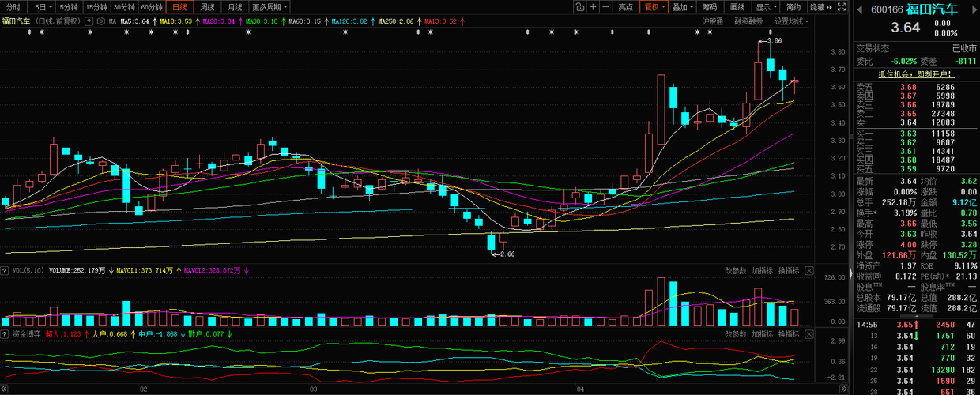
Task: Click 加指标 in the VOL panel
Action: (x=762, y=270)
